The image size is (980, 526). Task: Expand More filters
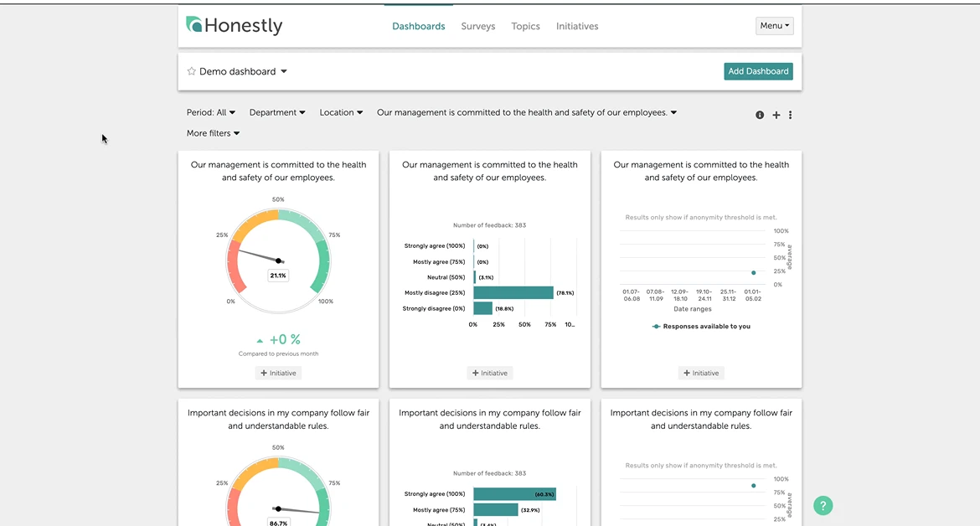pyautogui.click(x=213, y=133)
